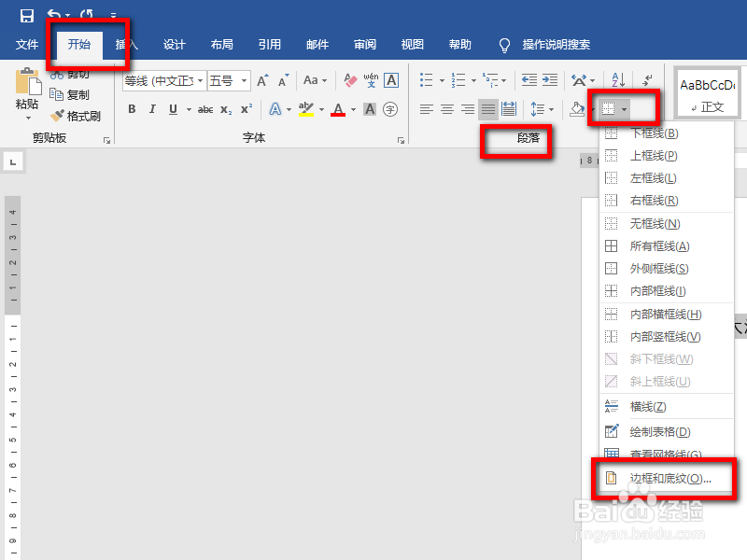Toggle justify alignment button
The image size is (747, 560).
click(488, 109)
